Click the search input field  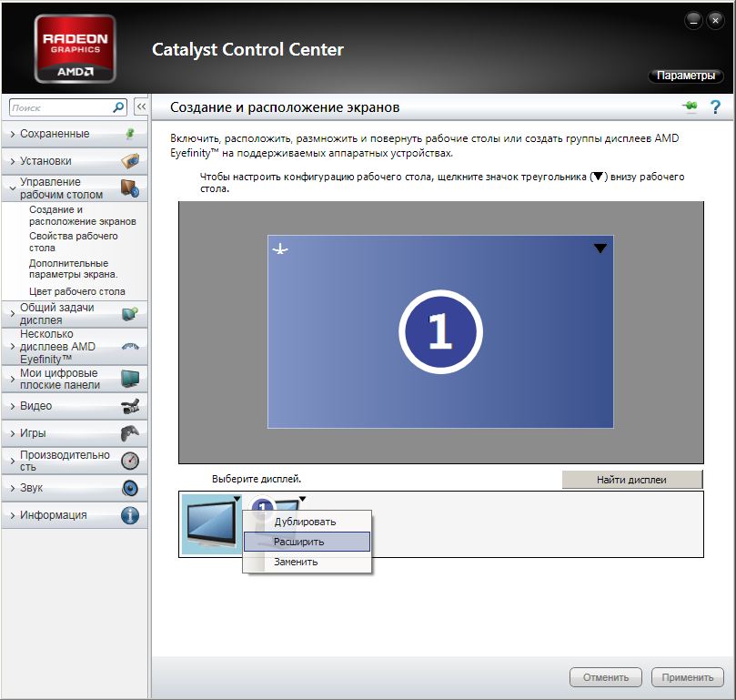click(x=59, y=107)
